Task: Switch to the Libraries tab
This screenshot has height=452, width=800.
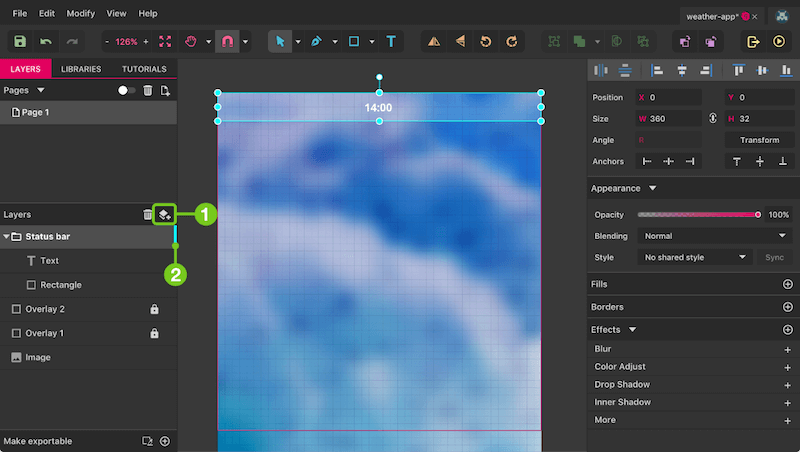Action: pyautogui.click(x=81, y=69)
